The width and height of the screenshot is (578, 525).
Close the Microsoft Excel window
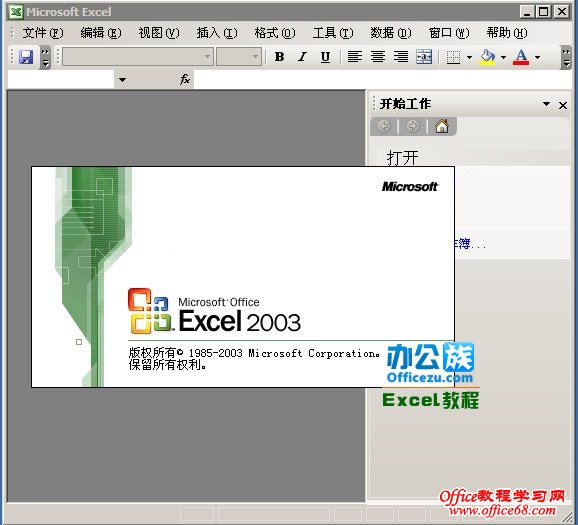[562, 12]
